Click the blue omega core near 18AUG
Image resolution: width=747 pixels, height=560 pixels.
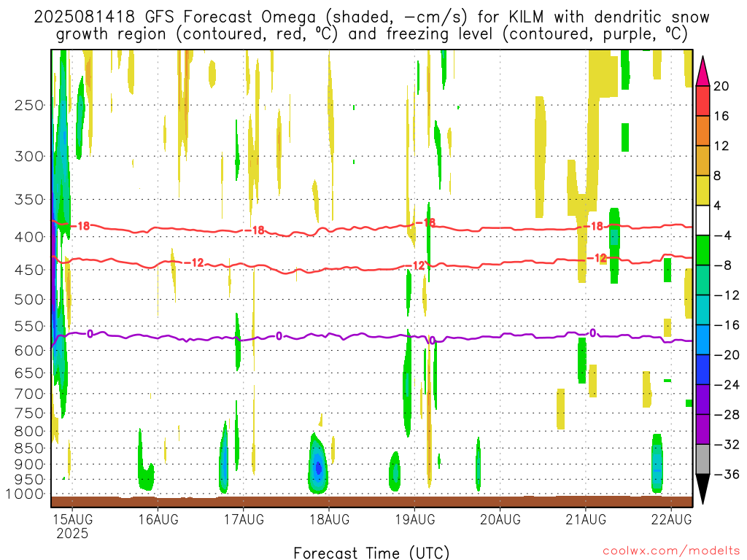318,468
